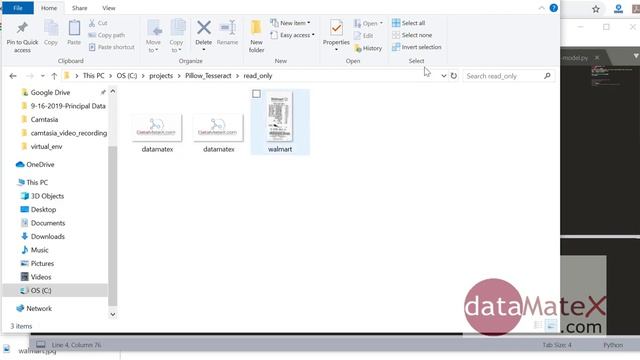Create a New folder
Screen dimensions: 640x360
point(256,37)
